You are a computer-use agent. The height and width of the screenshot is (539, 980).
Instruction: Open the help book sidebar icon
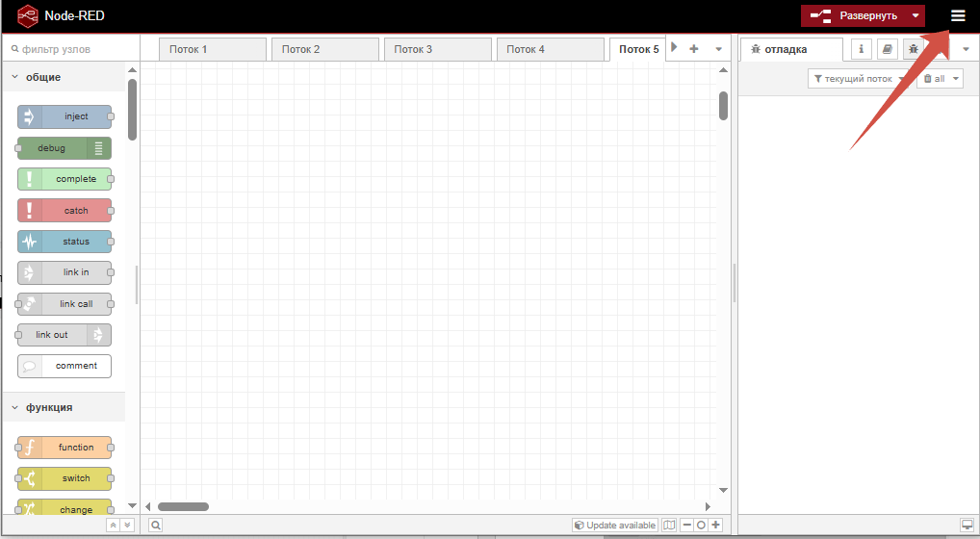tap(887, 49)
